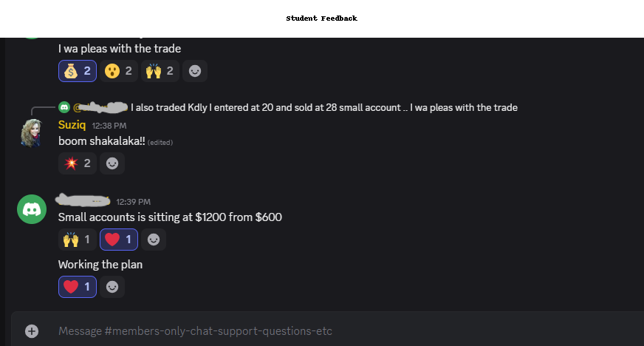Toggle heart reaction on $1200 message
The width and height of the screenshot is (644, 346).
tap(119, 240)
